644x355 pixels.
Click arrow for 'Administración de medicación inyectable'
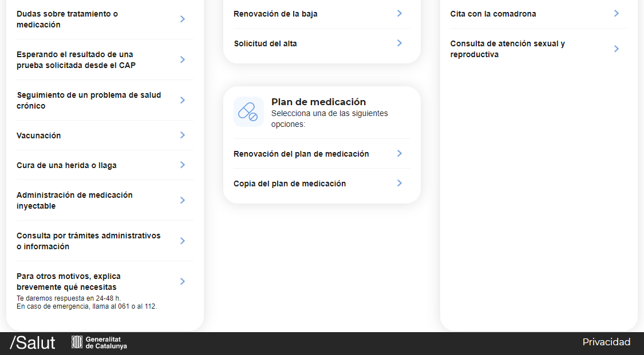click(183, 201)
